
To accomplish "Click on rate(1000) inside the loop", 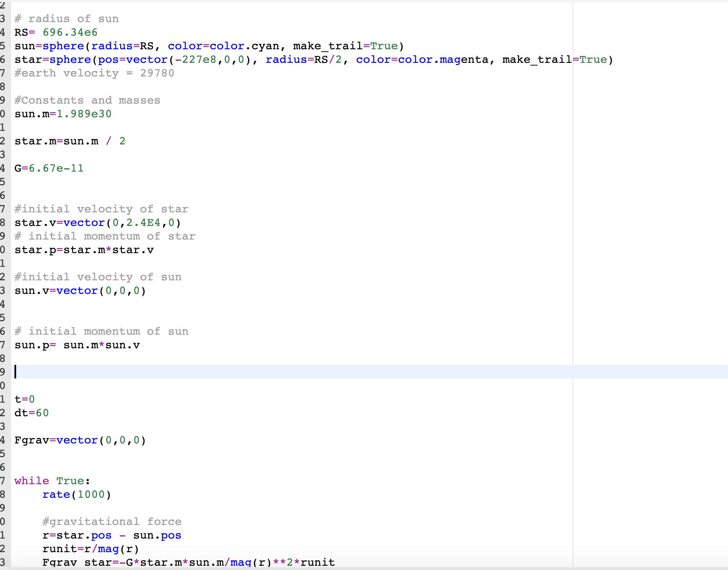I will click(76, 494).
